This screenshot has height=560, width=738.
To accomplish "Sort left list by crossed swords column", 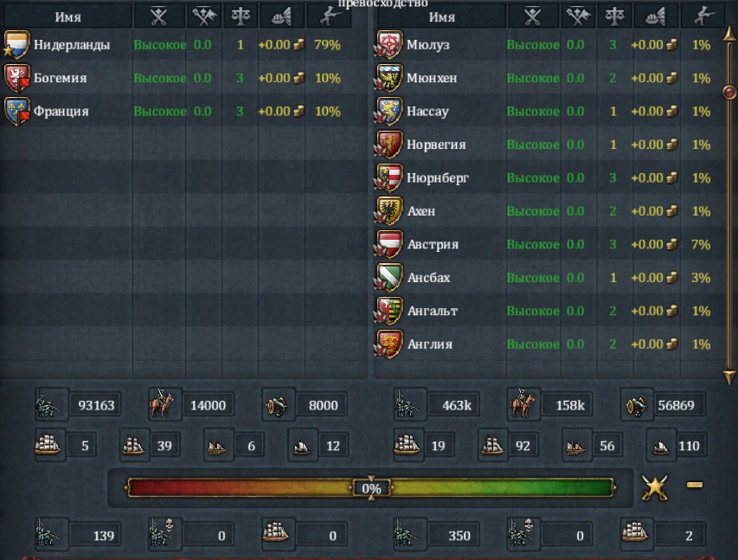I will tap(159, 17).
